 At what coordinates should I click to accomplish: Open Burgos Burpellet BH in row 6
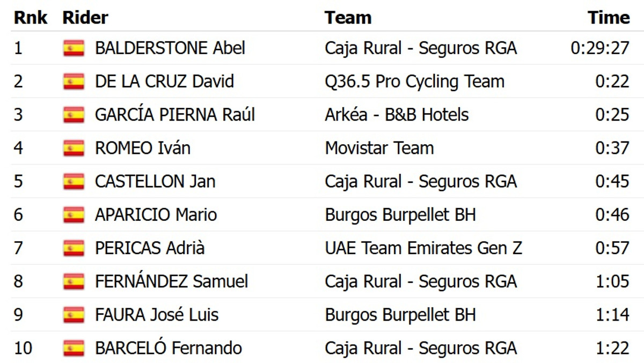(x=400, y=215)
